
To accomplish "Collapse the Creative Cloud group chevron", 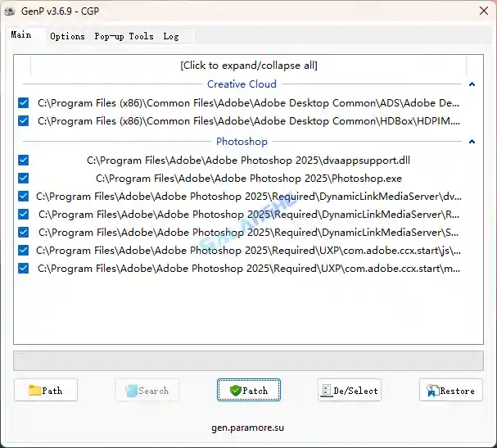I will pos(472,84).
